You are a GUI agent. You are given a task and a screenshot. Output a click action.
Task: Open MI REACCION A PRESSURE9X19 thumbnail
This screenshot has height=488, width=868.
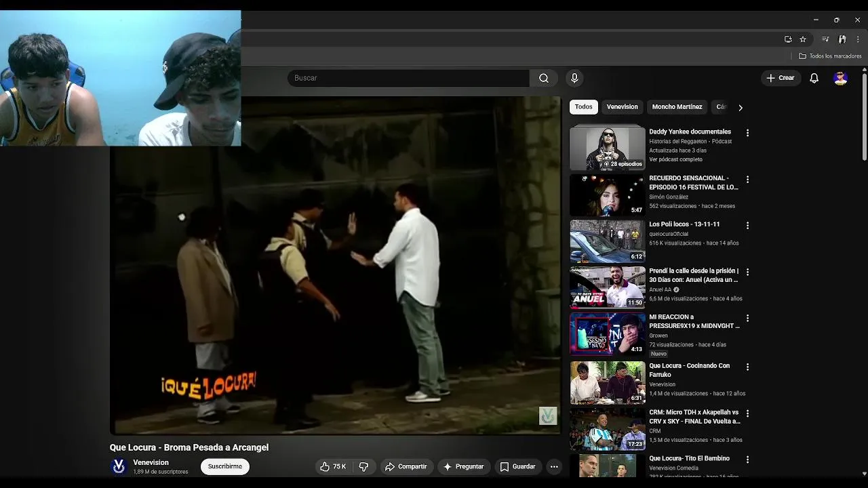coord(608,333)
